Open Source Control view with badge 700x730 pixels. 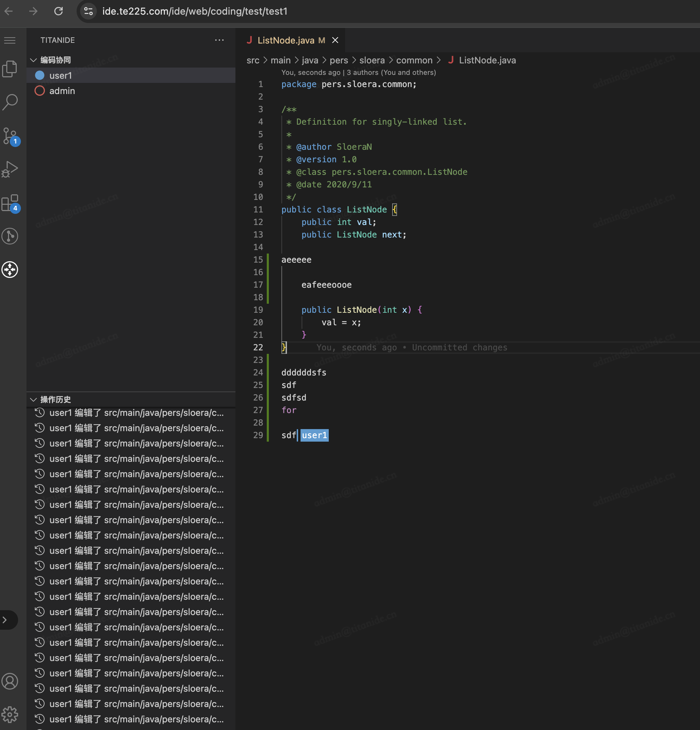click(x=10, y=136)
